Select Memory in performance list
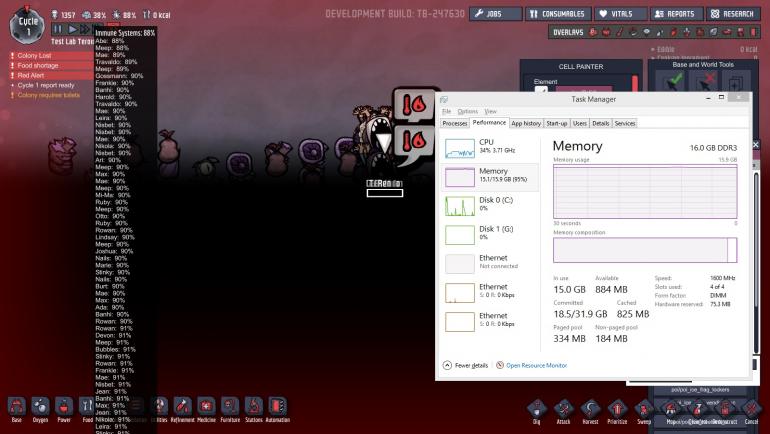Viewport: 770px width, 434px height. (490, 177)
